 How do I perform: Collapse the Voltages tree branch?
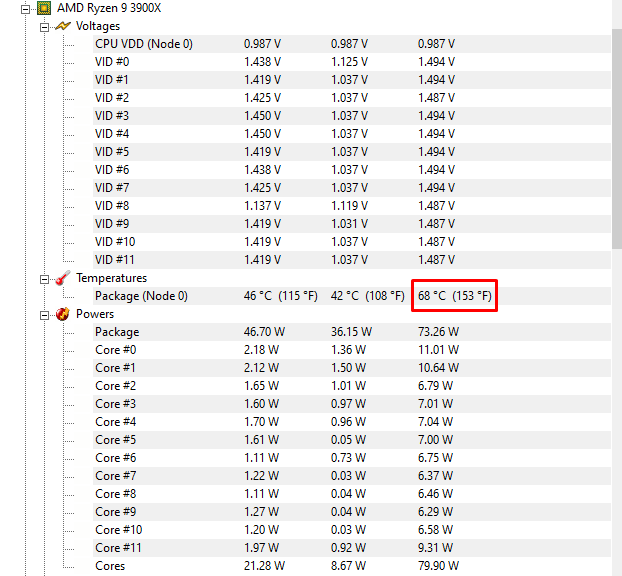click(44, 27)
